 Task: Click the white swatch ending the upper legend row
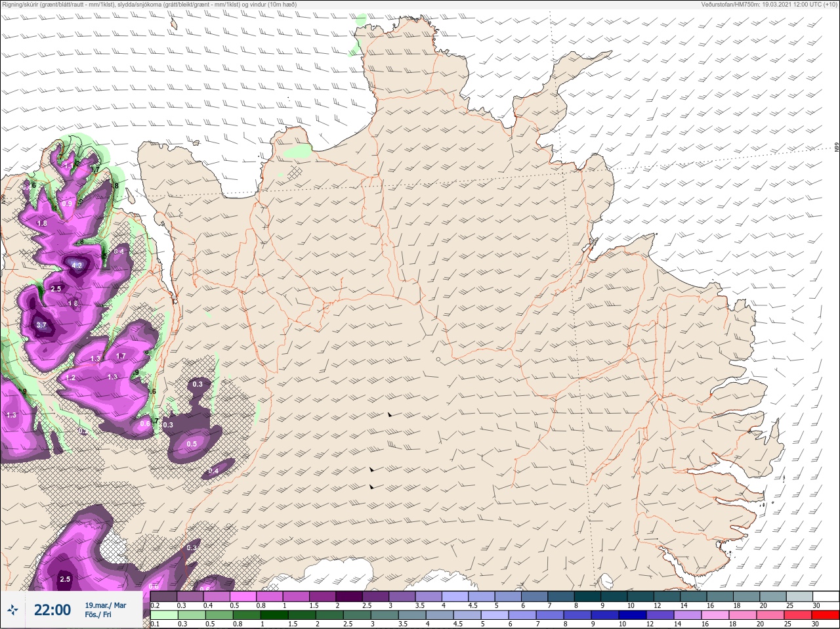[827, 596]
